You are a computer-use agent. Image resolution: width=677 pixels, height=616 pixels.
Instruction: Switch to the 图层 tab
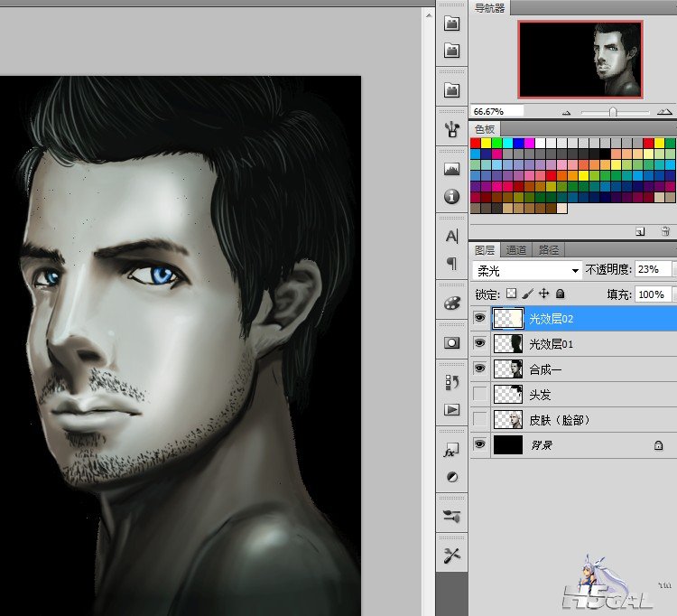click(485, 250)
